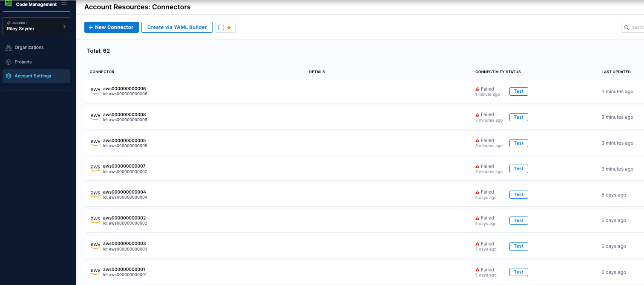The image size is (644, 285).
Task: Click Create via YAML Builder
Action: [177, 27]
